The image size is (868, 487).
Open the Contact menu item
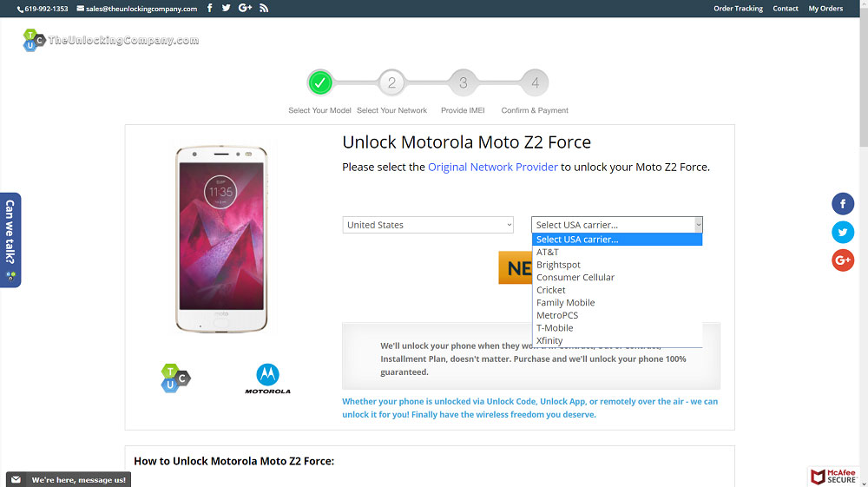click(x=785, y=9)
